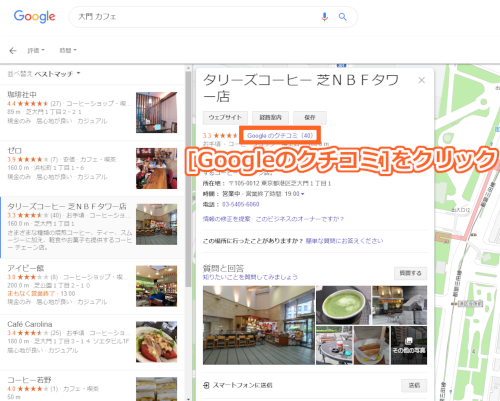This screenshot has width=500, height=401.
Task: Select the Café Carolina result
Action: click(92, 342)
